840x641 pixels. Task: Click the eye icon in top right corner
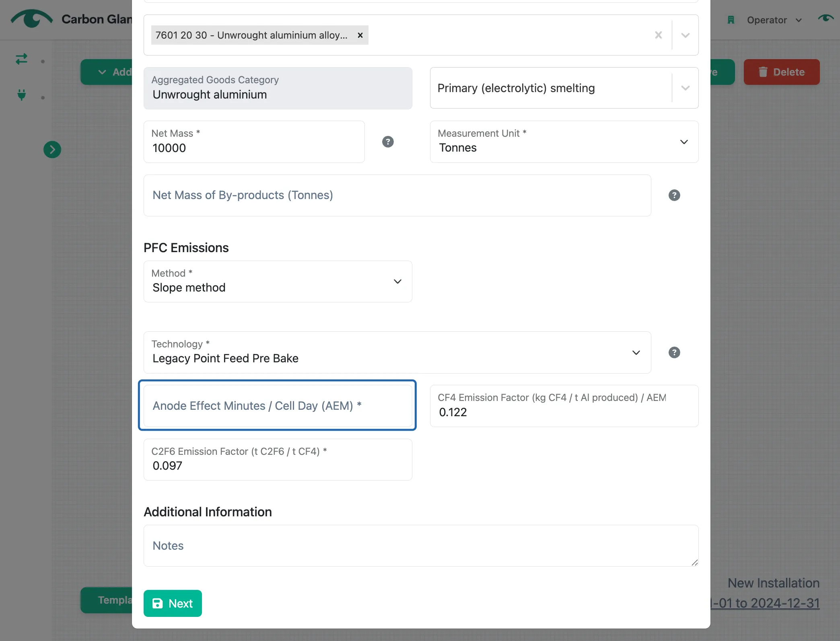(x=826, y=18)
